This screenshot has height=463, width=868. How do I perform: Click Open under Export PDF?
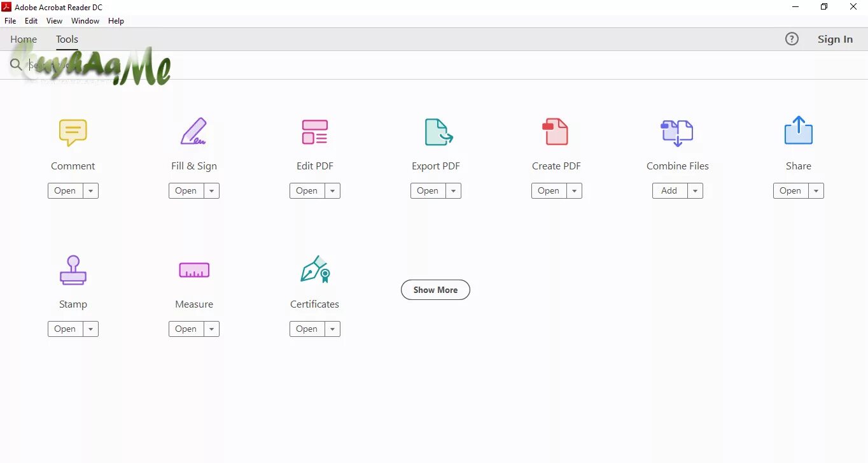[x=428, y=191]
